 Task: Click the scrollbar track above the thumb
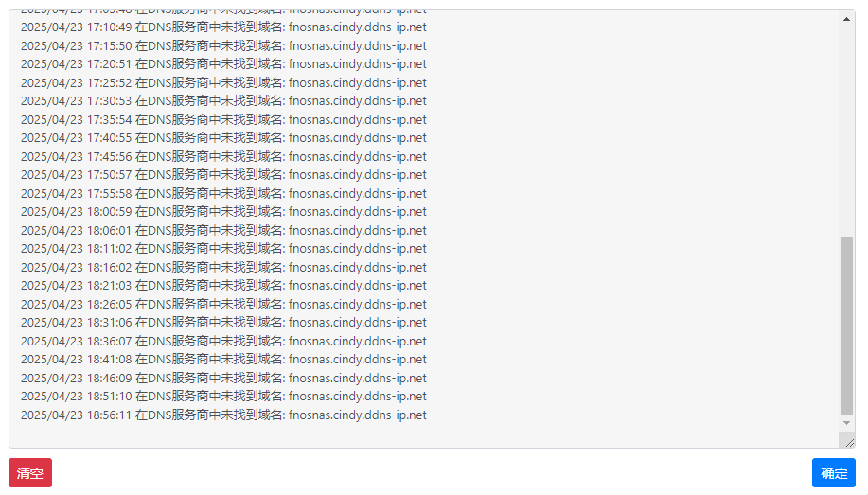coord(846,130)
